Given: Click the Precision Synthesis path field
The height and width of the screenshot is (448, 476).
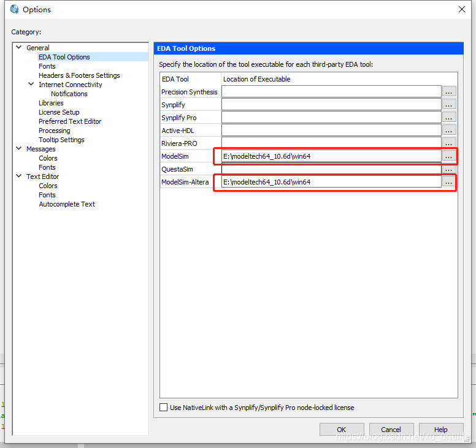Looking at the screenshot, I should point(331,91).
